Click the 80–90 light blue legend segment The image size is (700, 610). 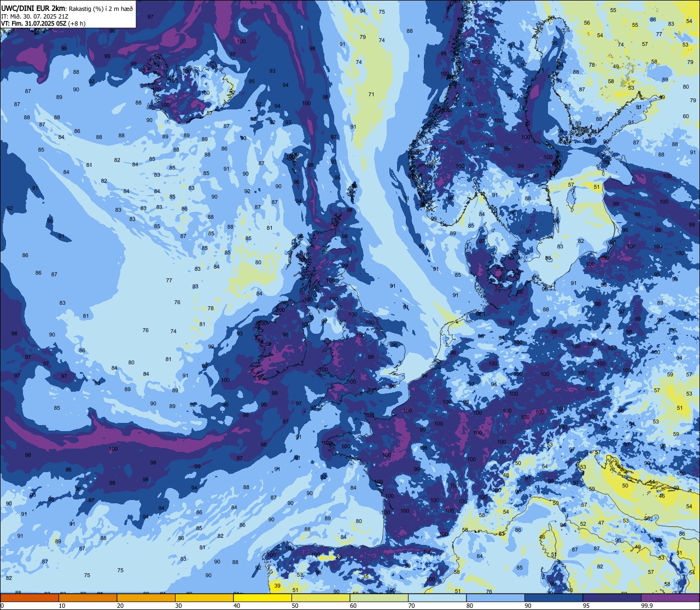point(495,597)
